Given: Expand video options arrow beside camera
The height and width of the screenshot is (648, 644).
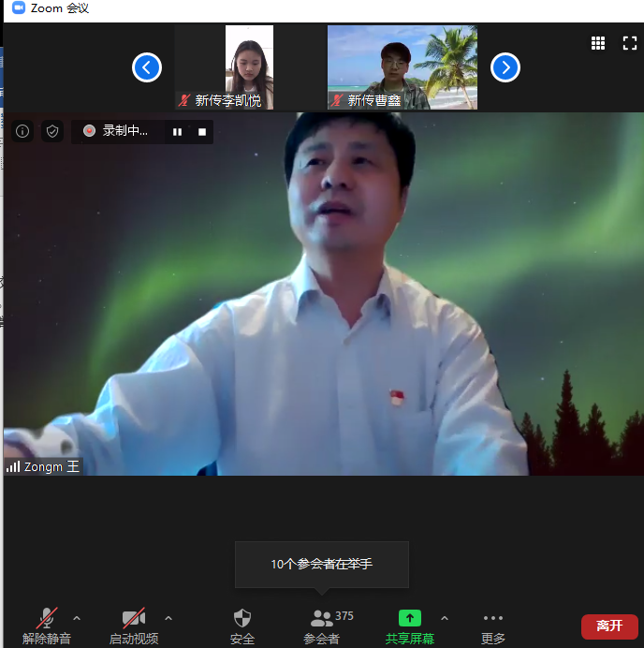Looking at the screenshot, I should click(x=168, y=618).
